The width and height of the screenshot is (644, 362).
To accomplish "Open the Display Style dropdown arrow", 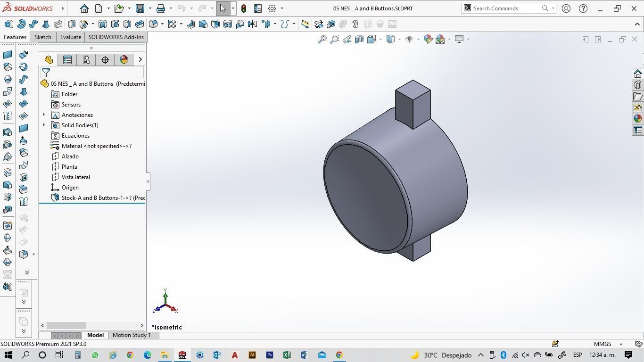I will 399,39.
